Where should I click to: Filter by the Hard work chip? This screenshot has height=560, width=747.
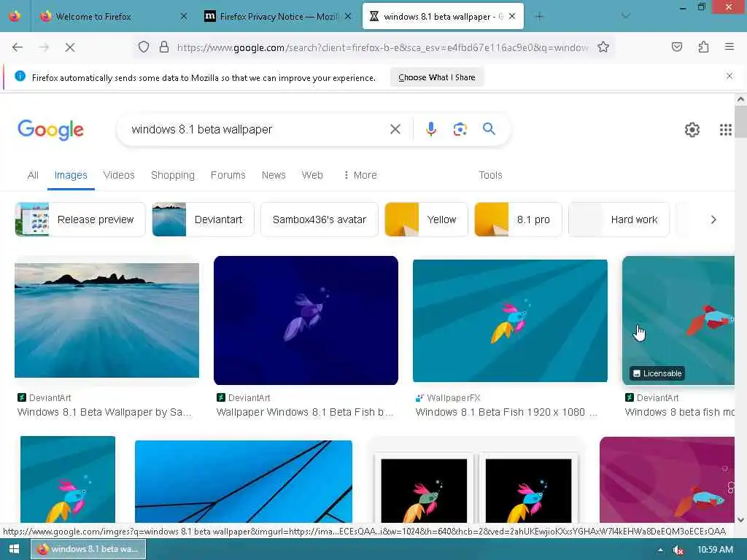pyautogui.click(x=619, y=219)
